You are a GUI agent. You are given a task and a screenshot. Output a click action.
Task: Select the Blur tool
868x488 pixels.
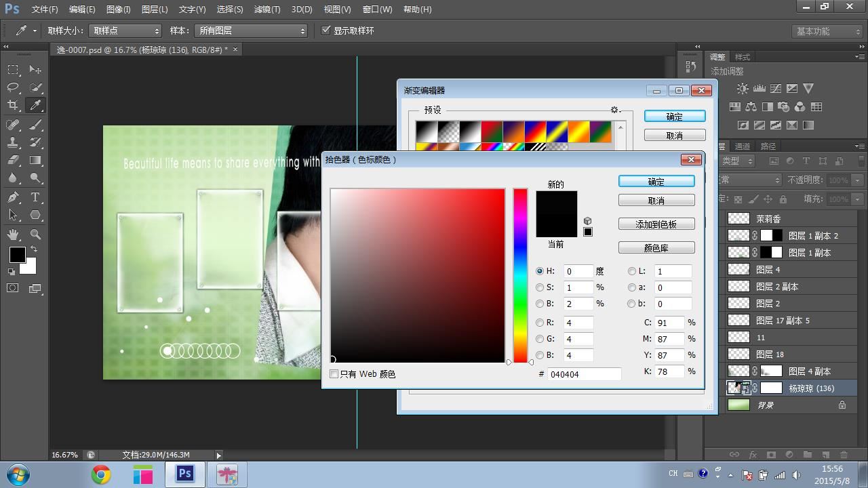click(x=13, y=178)
